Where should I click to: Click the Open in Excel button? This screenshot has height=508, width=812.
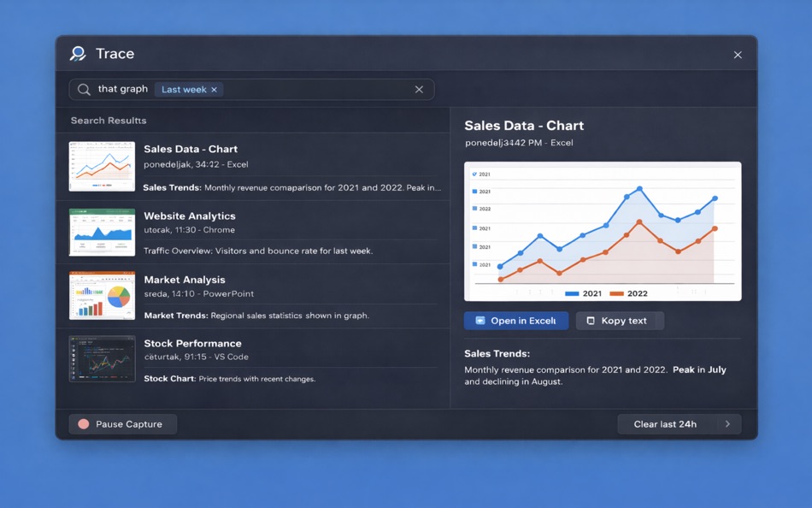point(515,321)
